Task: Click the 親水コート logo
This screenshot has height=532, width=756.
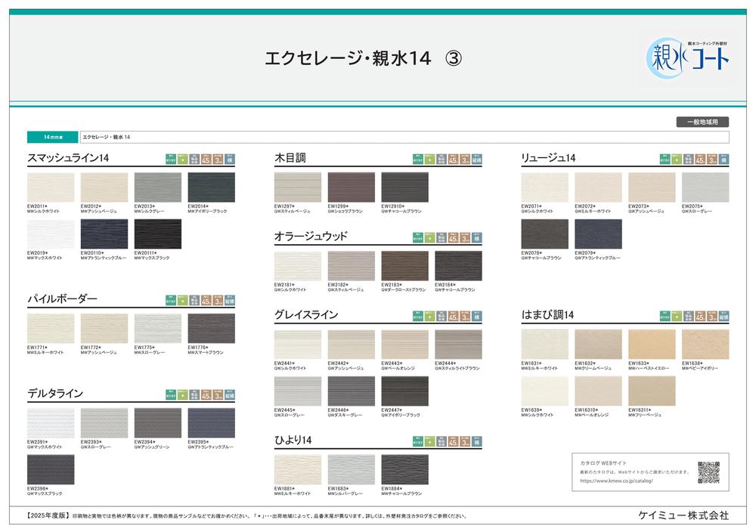Action: 687,56
